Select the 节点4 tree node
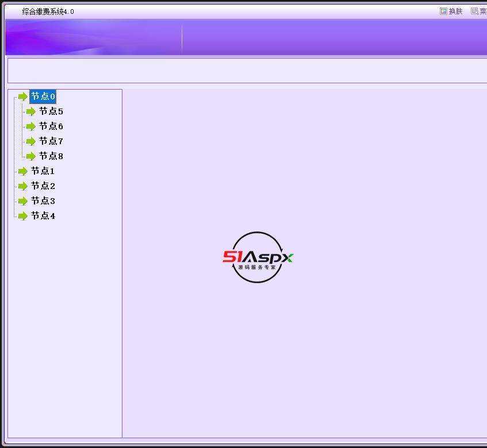The width and height of the screenshot is (487, 448). (43, 215)
